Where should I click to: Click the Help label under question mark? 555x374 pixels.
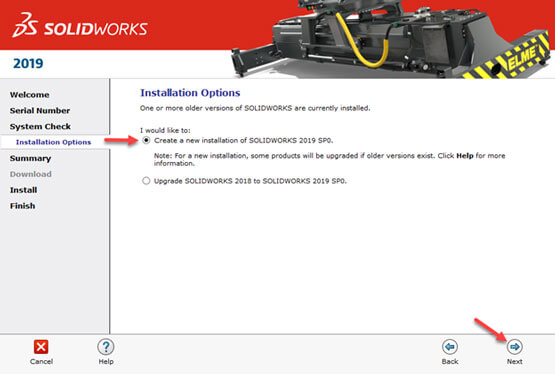click(x=106, y=362)
